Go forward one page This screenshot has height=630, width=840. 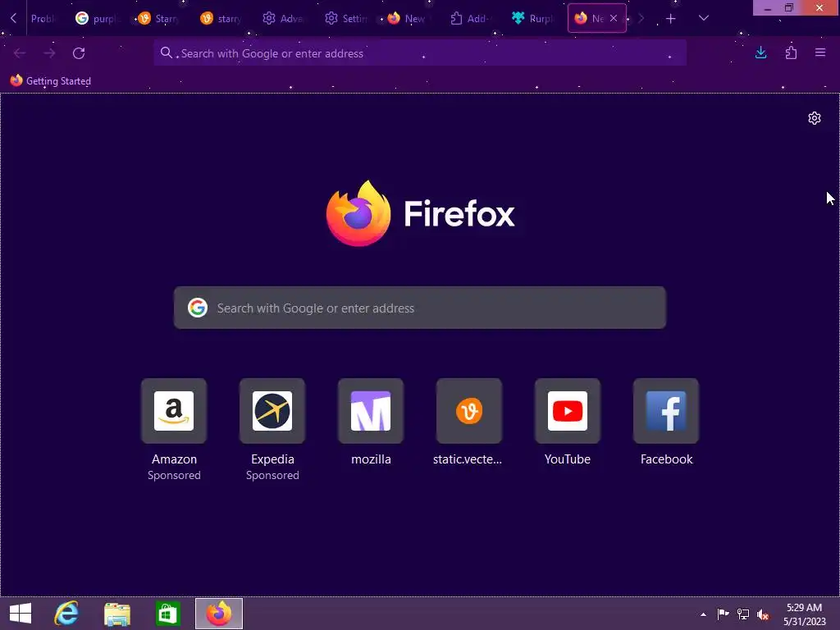[x=49, y=53]
